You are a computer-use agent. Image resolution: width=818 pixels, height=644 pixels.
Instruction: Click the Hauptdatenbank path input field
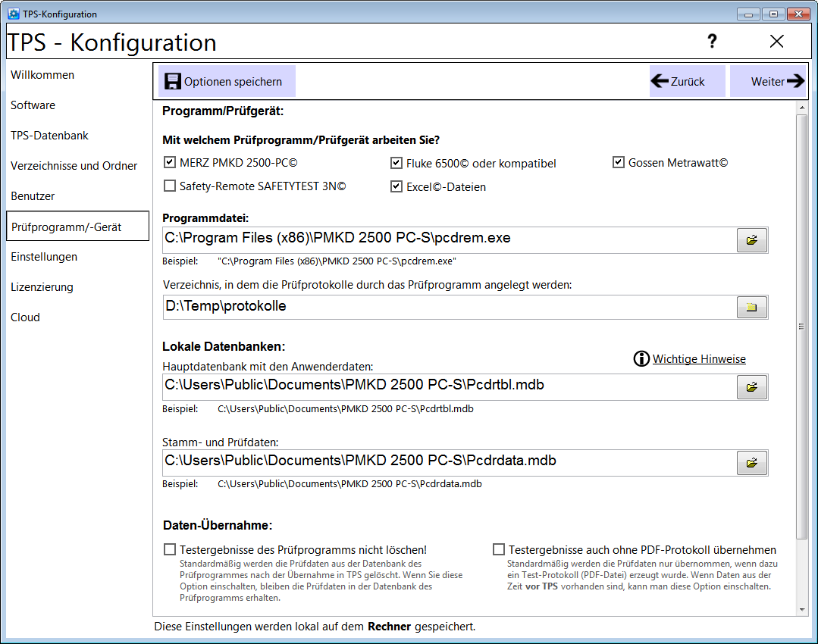click(x=449, y=387)
